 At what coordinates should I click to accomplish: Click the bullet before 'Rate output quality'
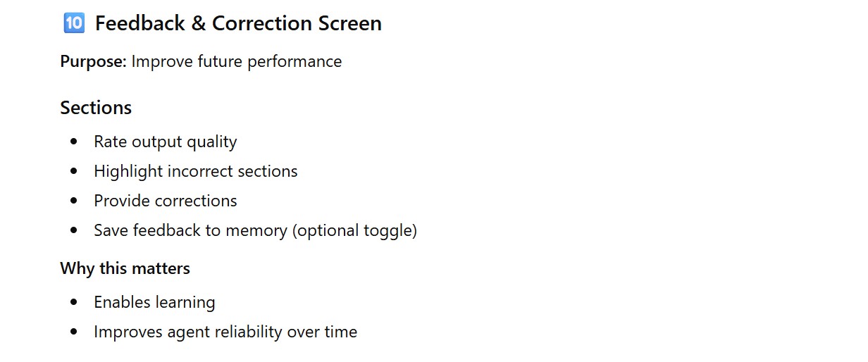coord(75,142)
